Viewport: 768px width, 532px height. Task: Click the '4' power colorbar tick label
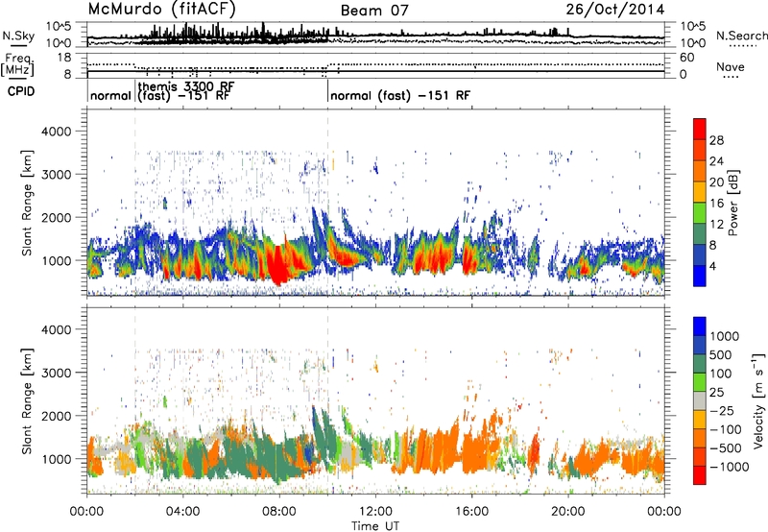pyautogui.click(x=712, y=266)
